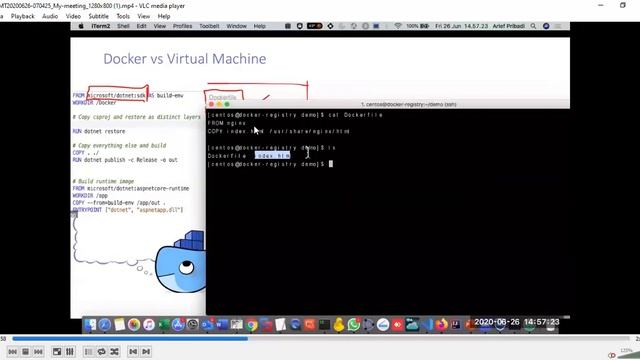This screenshot has width=640, height=360.
Task: Seek on the VLC playback progress bar
Action: [x=321, y=338]
